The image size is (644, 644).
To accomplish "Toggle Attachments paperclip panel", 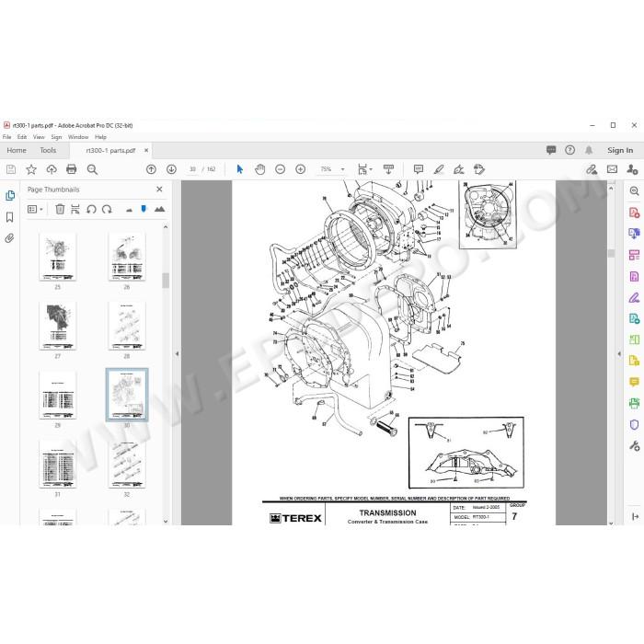I will 9,237.
